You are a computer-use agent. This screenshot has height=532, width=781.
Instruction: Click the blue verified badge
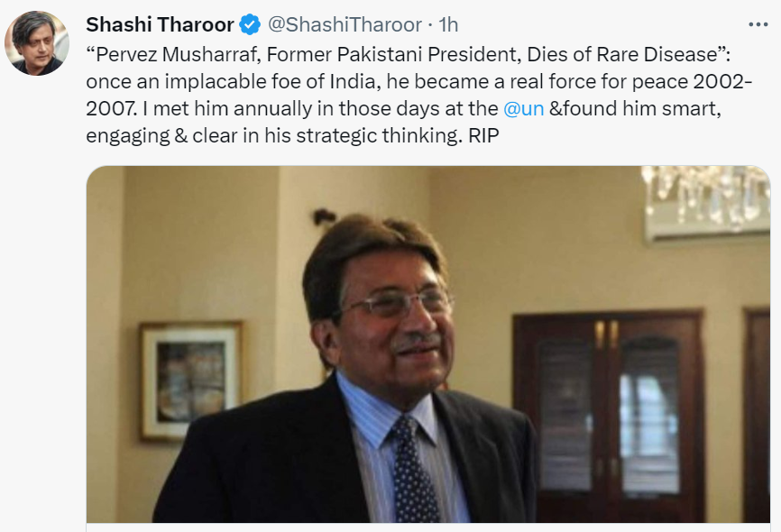(x=250, y=24)
